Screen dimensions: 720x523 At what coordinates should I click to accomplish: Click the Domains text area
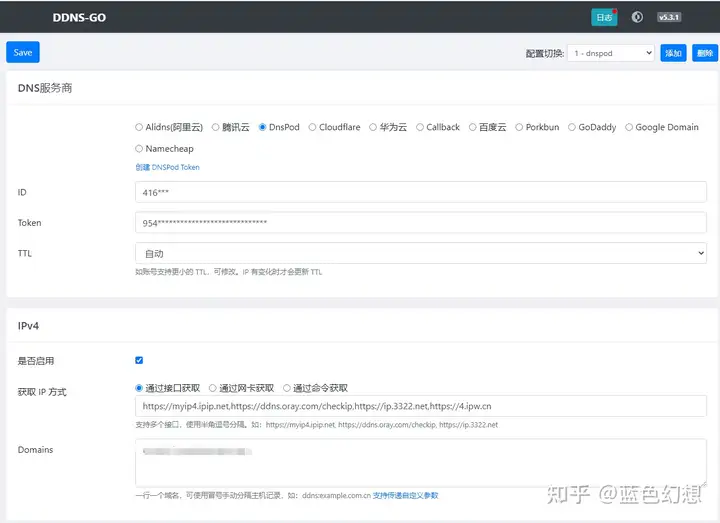pyautogui.click(x=421, y=463)
